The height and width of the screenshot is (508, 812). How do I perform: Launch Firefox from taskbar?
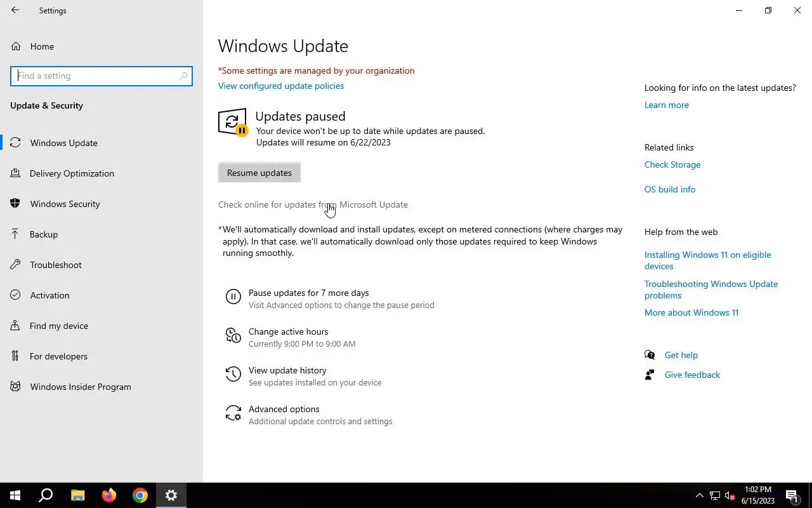click(x=109, y=495)
